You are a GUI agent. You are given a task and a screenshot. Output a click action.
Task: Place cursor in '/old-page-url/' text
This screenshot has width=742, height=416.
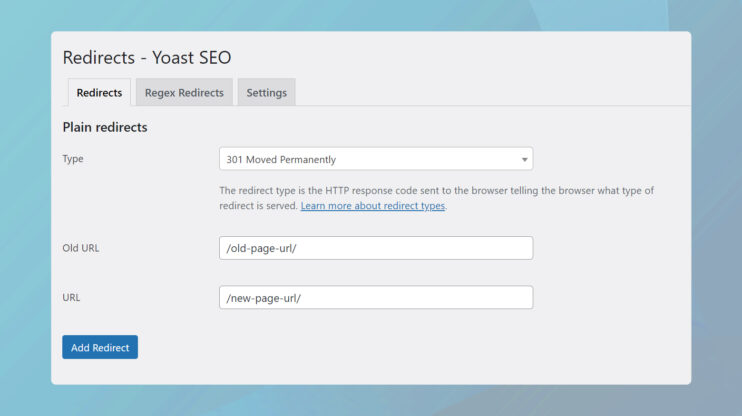(262, 248)
